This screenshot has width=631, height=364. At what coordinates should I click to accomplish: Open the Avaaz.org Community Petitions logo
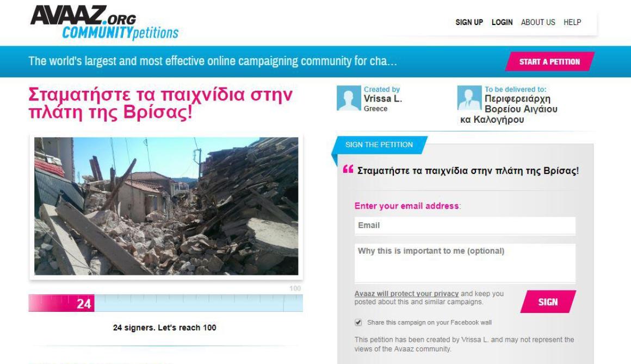coord(104,22)
